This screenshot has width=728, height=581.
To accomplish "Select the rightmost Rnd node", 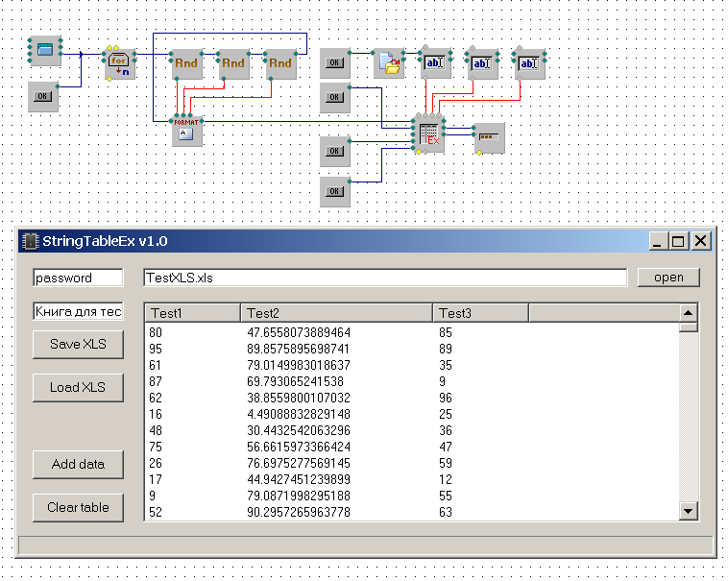I will pos(280,63).
